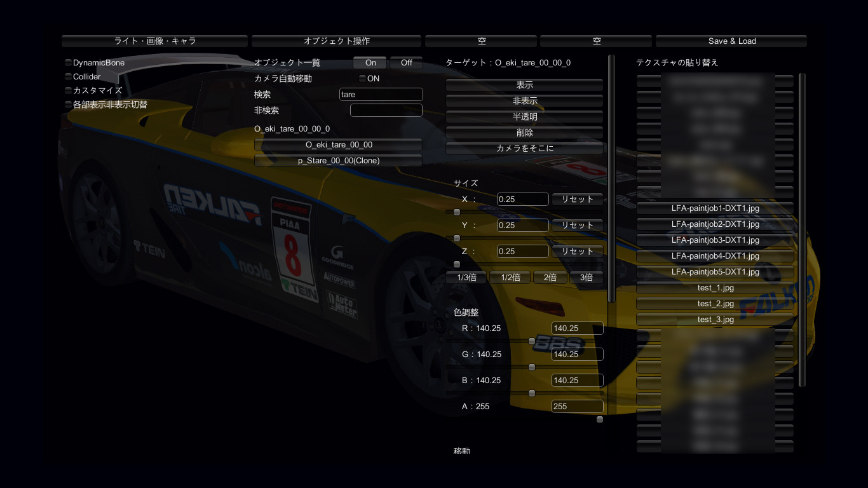This screenshot has height=488, width=868.
Task: Click the Y size slider handle
Action: click(x=456, y=238)
